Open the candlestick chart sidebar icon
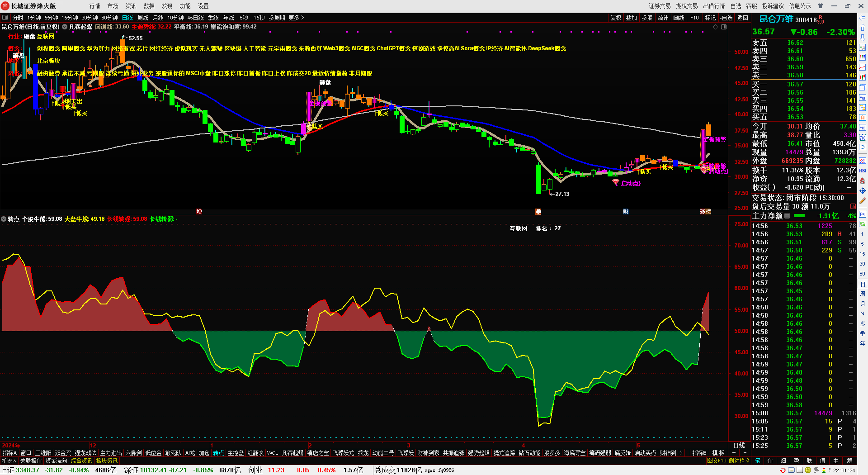This screenshot has height=475, width=868. (862, 77)
